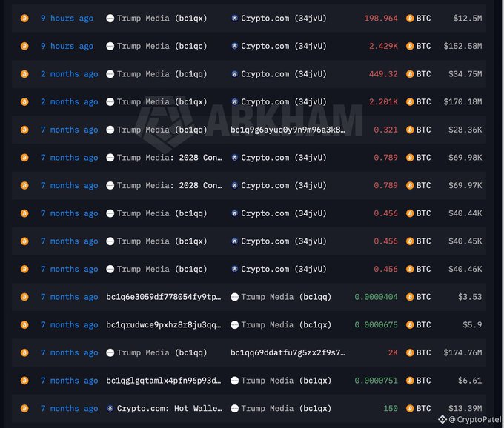This screenshot has width=504, height=428.
Task: Open the '7 months ago' link in the $174.76M row
Action: point(70,353)
